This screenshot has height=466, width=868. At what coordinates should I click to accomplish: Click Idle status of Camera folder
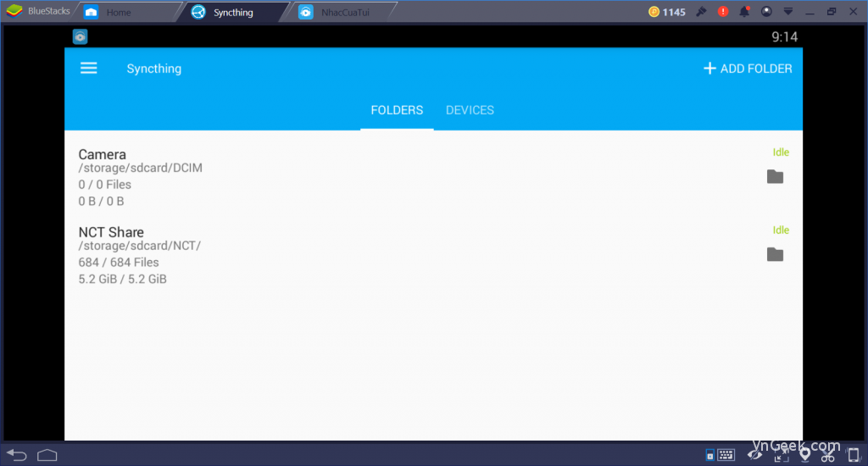pos(781,153)
